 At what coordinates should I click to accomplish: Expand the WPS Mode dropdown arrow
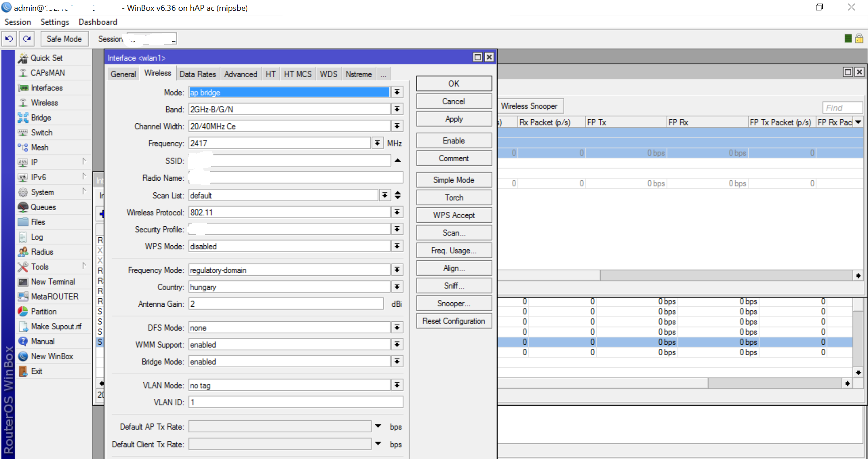coord(397,246)
